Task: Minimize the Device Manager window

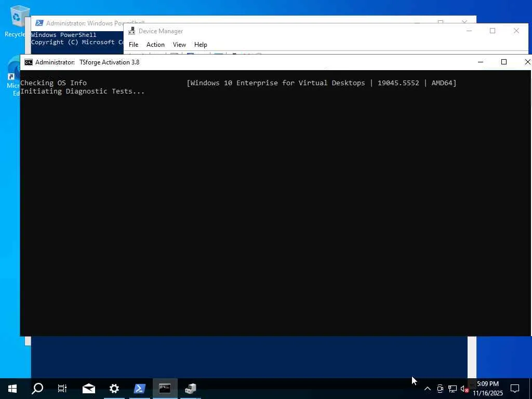Action: (x=469, y=31)
